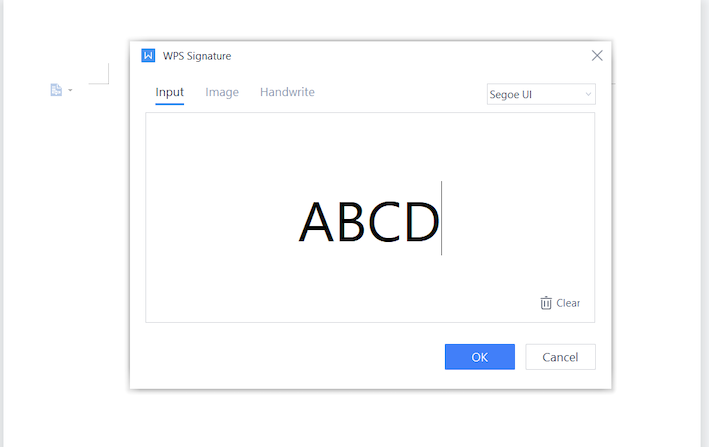Click the document icon in page margin

57,90
